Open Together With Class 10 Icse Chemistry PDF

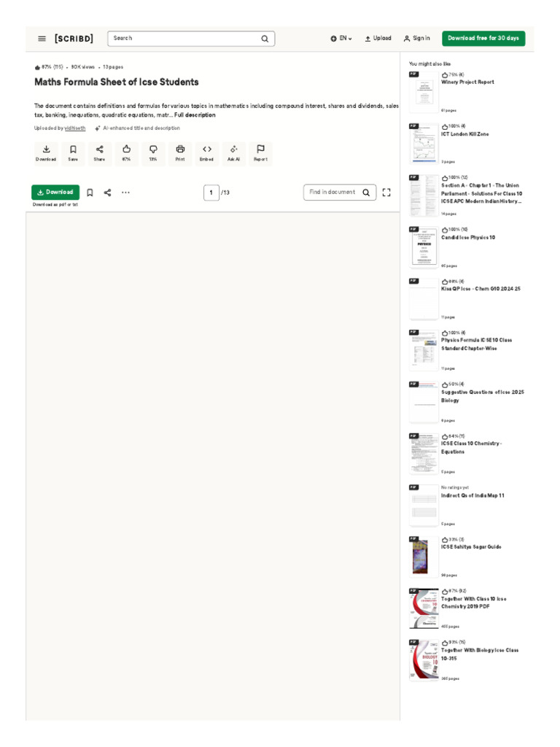click(x=474, y=603)
